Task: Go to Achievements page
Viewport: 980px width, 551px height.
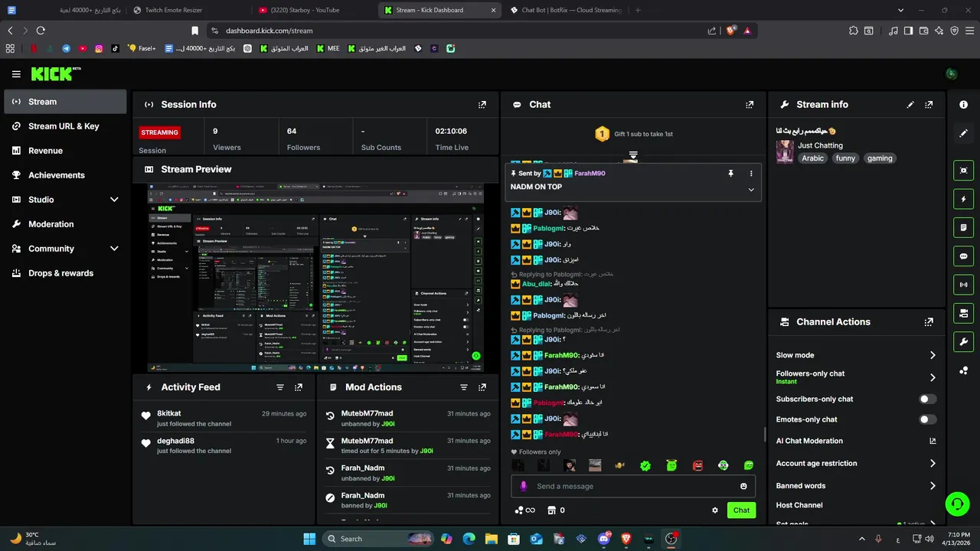Action: 65,175
